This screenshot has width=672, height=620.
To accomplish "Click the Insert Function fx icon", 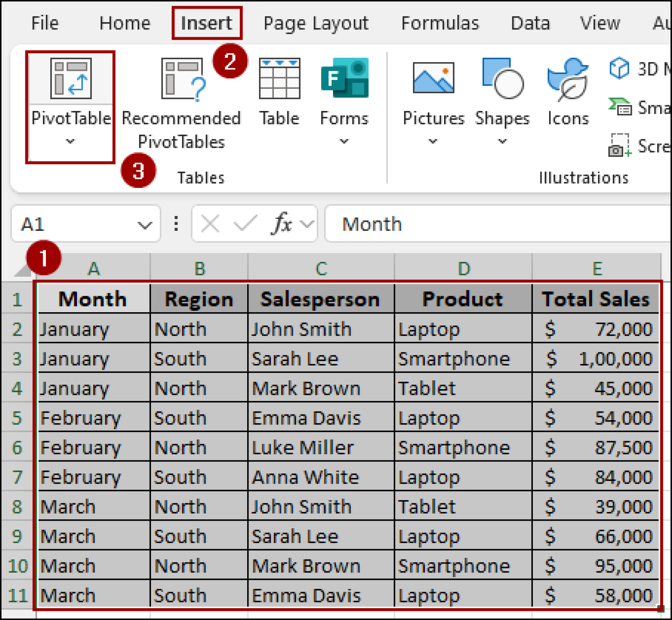I will 282,224.
